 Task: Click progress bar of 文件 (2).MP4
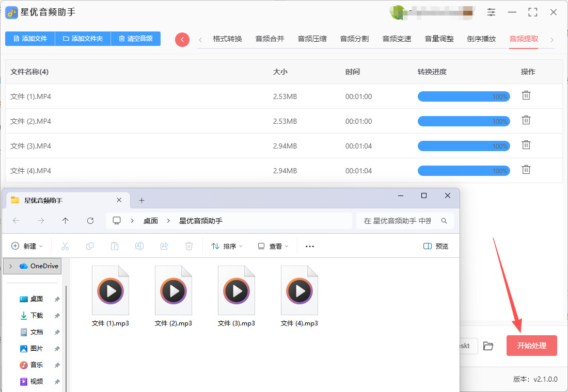coord(463,121)
